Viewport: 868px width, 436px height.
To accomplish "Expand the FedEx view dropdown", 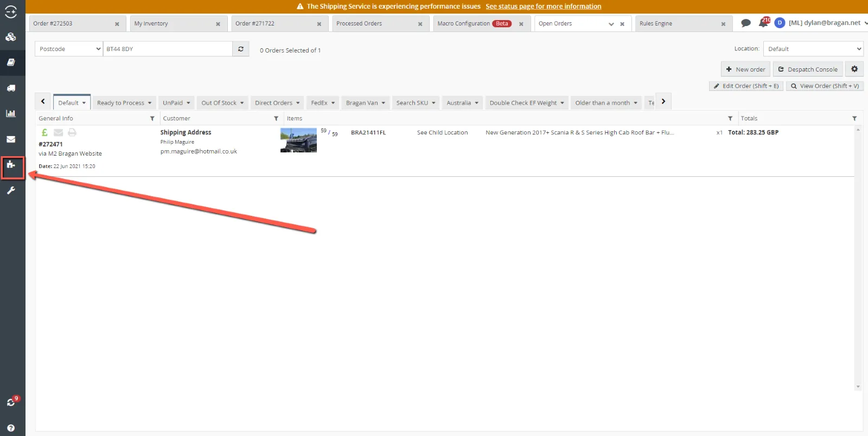I will point(333,103).
